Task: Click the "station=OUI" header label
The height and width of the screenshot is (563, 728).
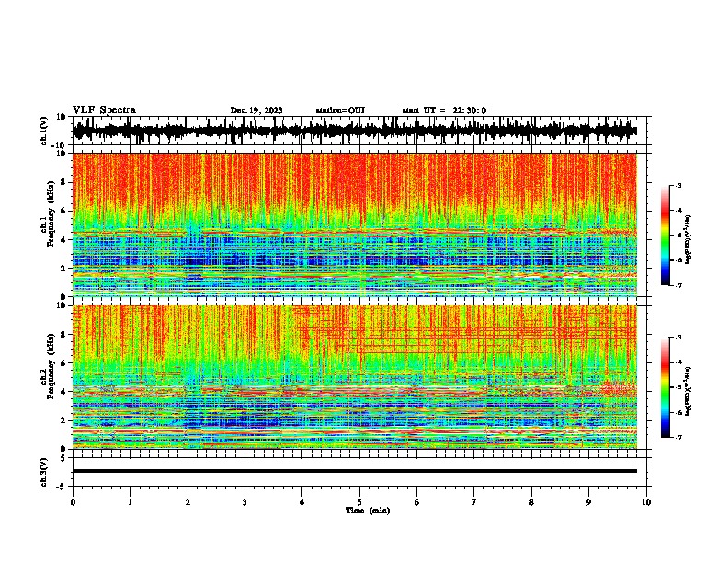Action: [x=340, y=110]
